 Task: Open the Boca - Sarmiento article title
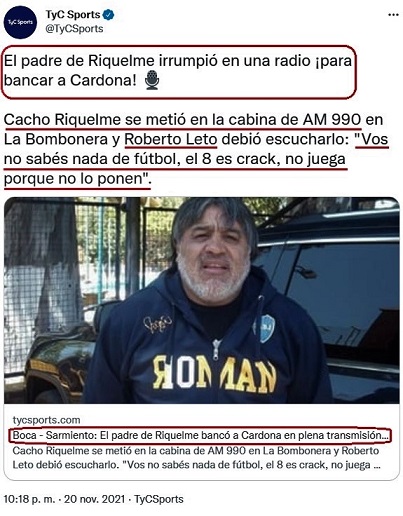tap(200, 435)
